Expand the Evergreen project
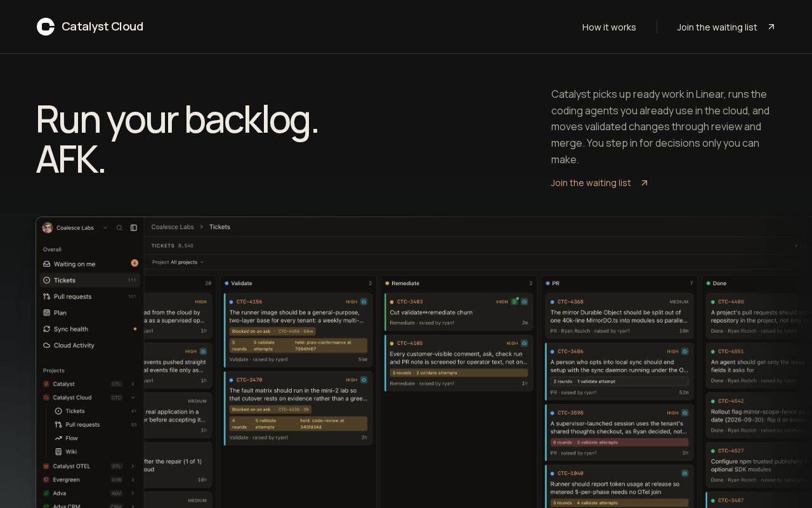812x508 pixels. [x=133, y=479]
